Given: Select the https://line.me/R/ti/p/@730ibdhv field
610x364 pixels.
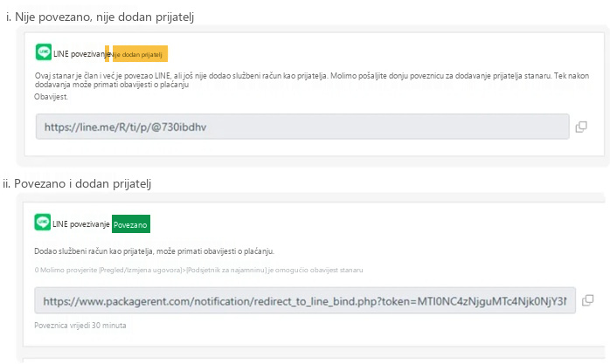Looking at the screenshot, I should (302, 127).
